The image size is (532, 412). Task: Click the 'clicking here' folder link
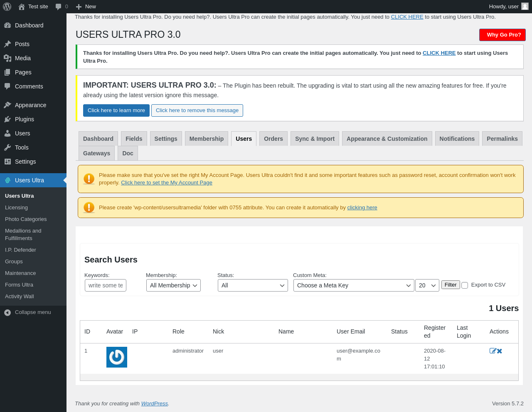[362, 208]
